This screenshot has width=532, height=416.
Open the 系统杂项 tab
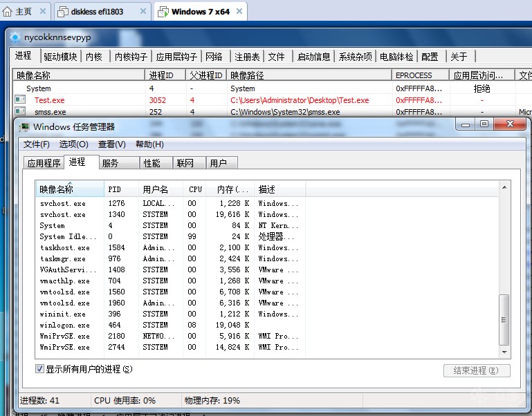click(x=355, y=57)
